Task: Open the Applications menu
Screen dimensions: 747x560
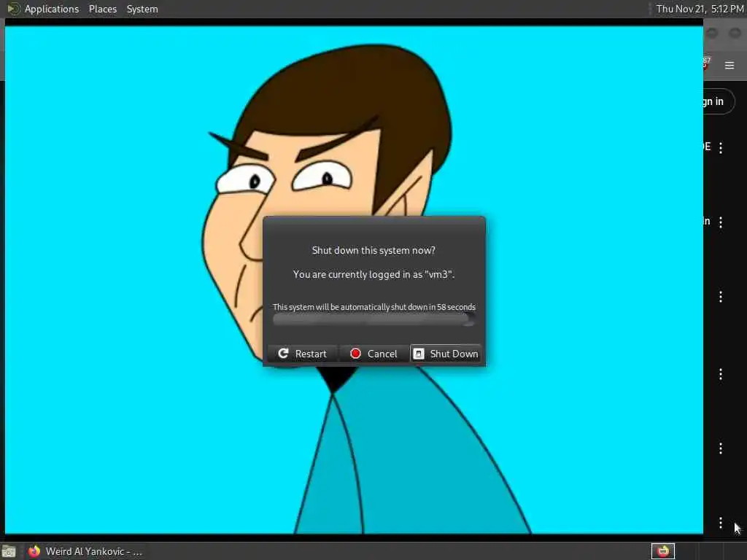Action: 52,9
